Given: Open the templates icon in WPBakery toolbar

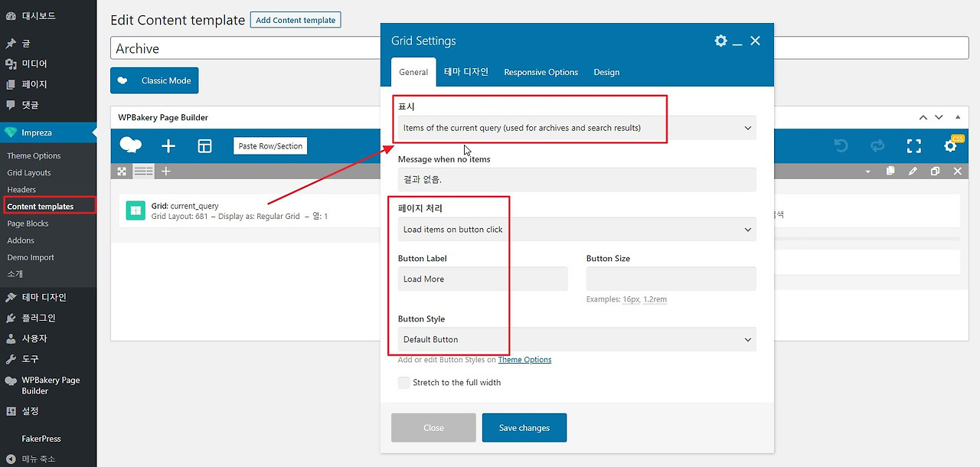Looking at the screenshot, I should click(x=204, y=145).
